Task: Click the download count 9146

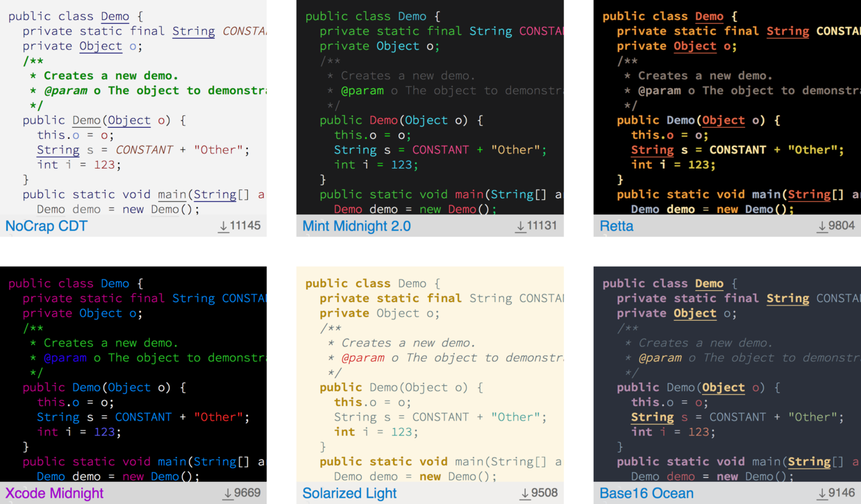Action: coord(842,493)
